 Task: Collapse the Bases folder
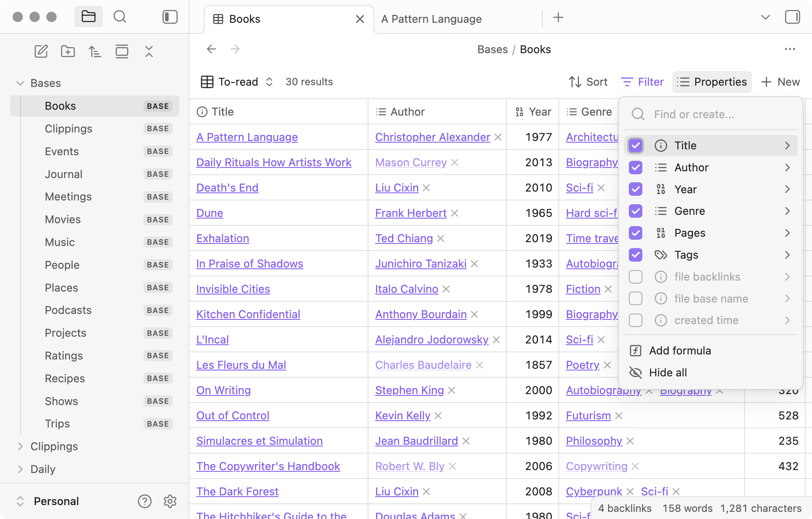(x=20, y=83)
